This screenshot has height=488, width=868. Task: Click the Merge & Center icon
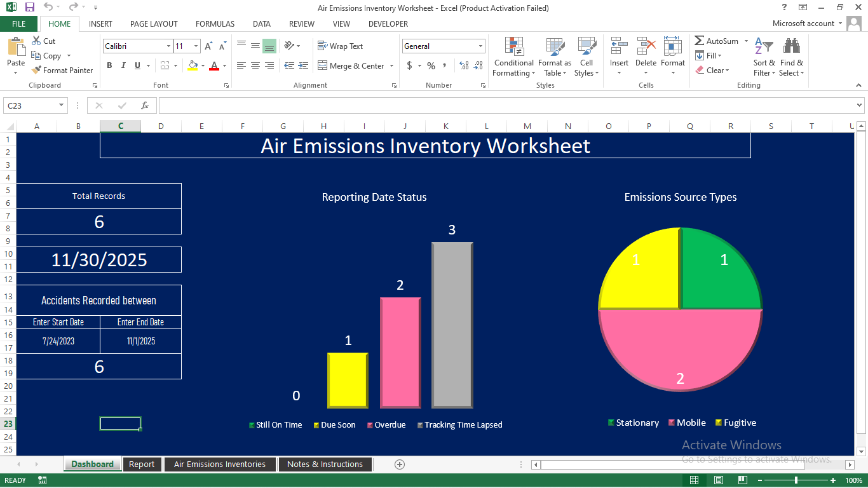[323, 66]
